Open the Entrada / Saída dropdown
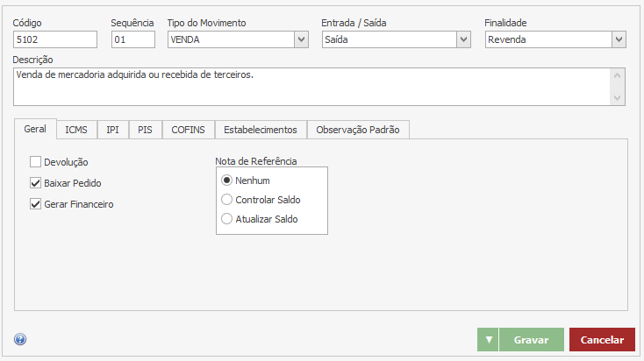Image resolution: width=644 pixels, height=361 pixels. point(463,39)
